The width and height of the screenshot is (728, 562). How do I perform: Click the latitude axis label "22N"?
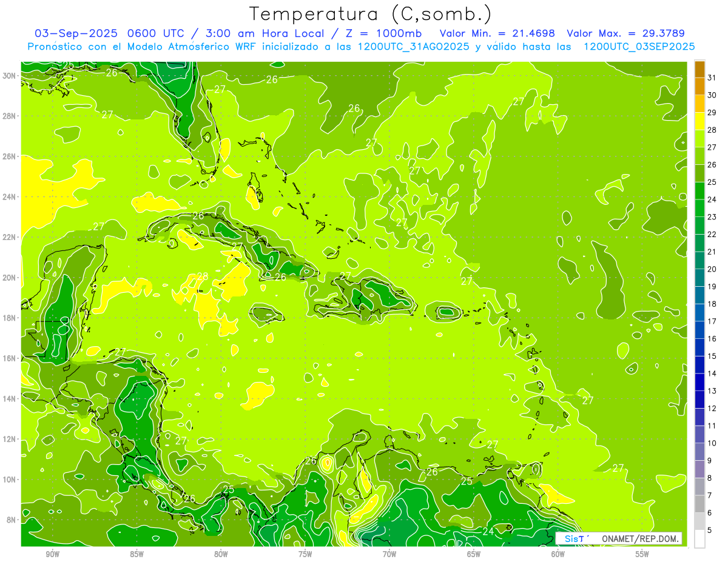pos(9,237)
